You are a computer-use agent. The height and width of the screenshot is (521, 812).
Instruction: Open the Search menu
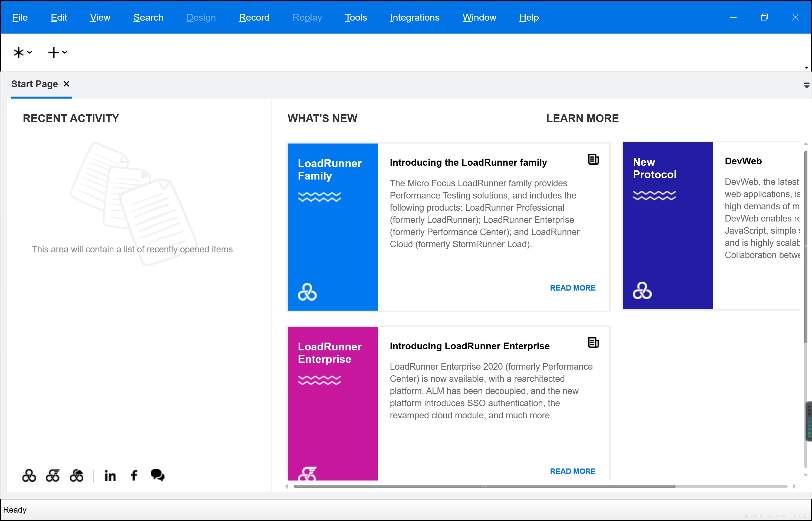(148, 17)
